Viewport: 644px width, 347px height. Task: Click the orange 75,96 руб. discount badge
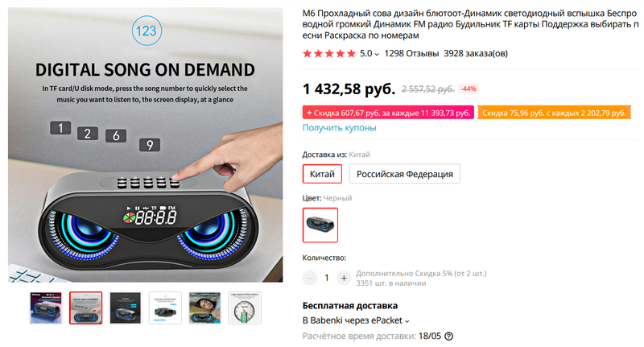point(554,113)
